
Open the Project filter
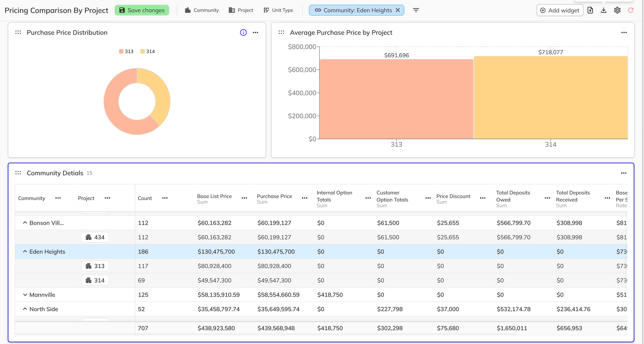[x=241, y=10]
